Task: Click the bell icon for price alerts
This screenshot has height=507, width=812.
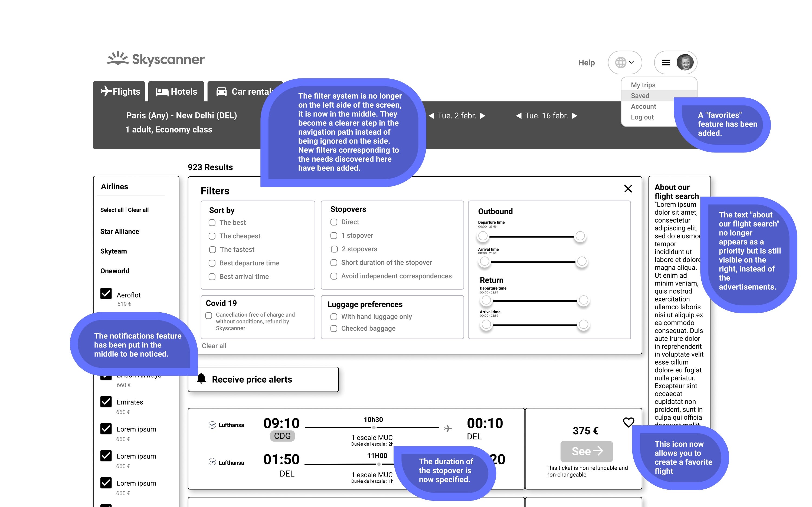Action: [201, 379]
